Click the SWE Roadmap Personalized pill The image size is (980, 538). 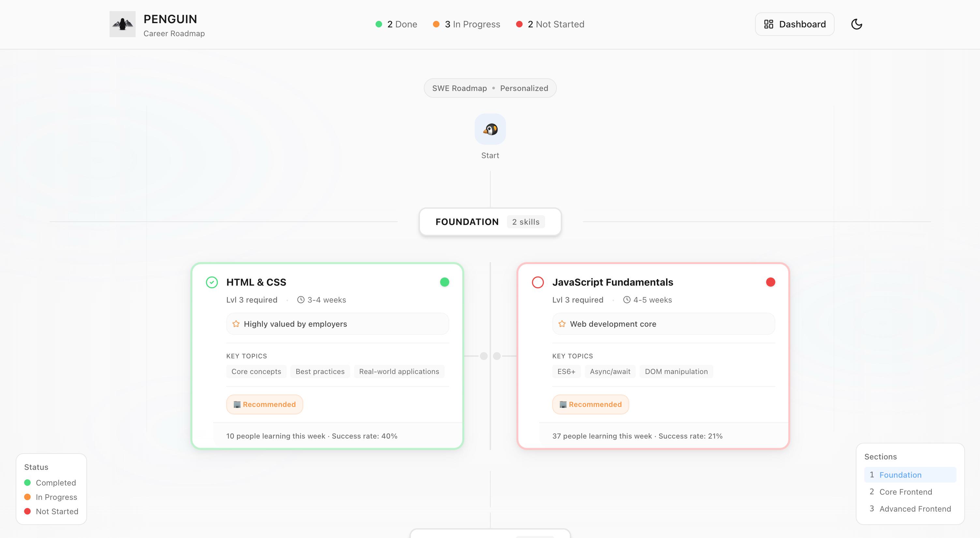click(490, 88)
